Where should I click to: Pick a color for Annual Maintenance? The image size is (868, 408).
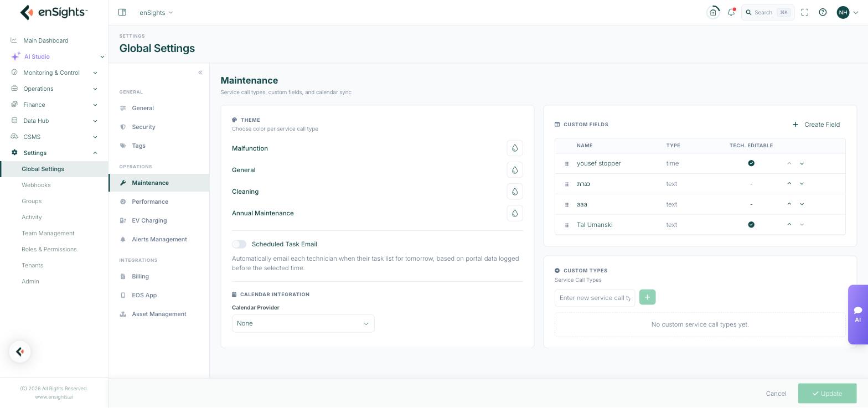(x=515, y=213)
